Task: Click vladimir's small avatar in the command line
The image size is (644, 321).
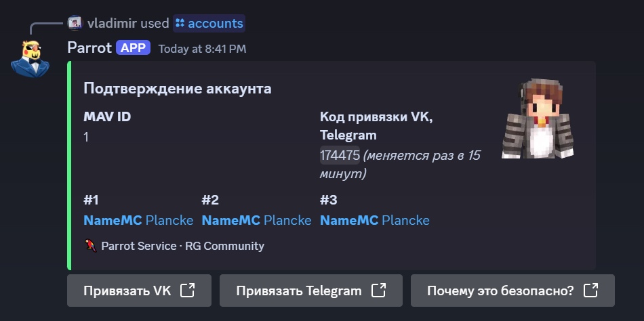Action: click(x=75, y=23)
